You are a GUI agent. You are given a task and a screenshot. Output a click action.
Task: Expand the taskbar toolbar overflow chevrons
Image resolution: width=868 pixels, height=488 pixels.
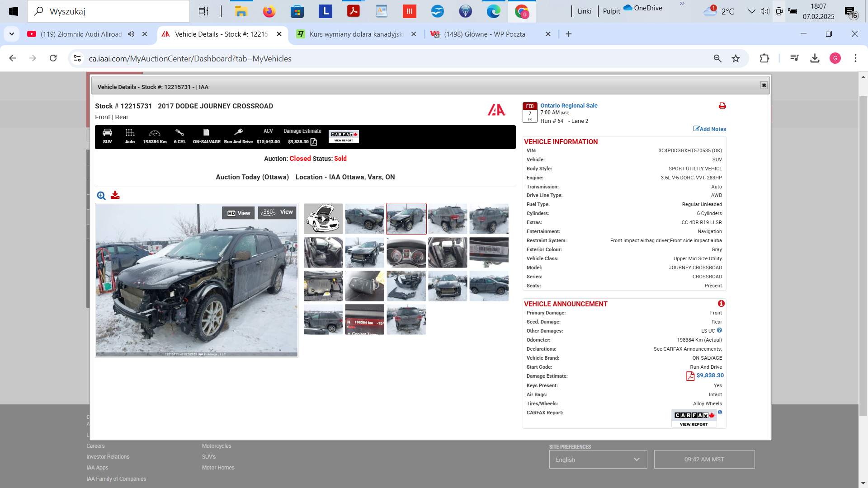(x=682, y=4)
